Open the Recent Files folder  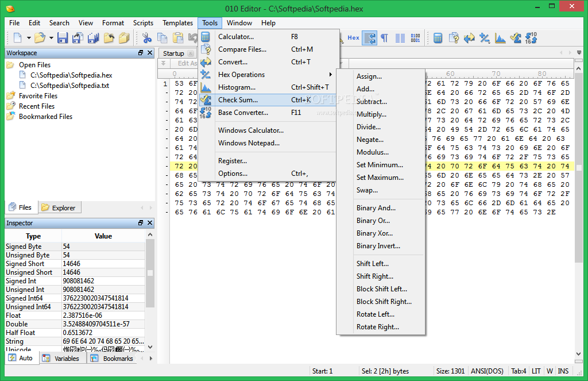click(36, 107)
